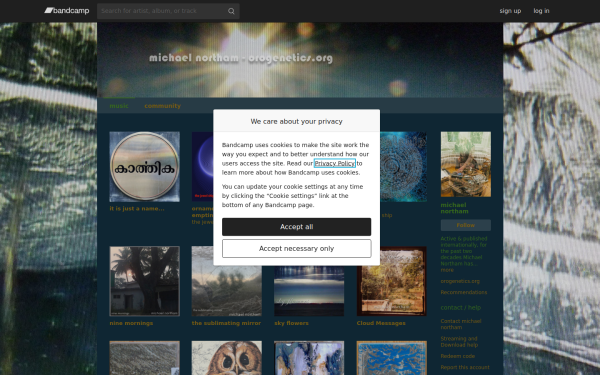Choose Accept necessary only

click(x=296, y=249)
